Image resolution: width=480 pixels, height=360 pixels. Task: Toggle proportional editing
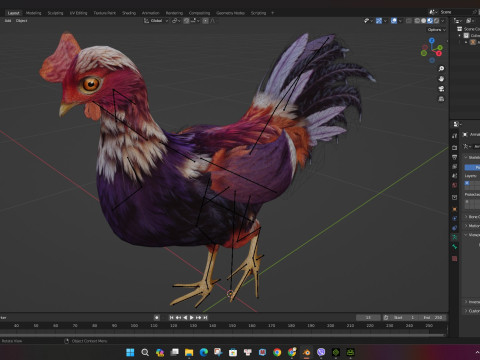click(x=205, y=21)
